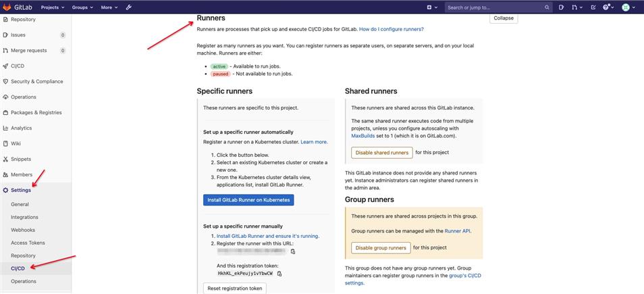The height and width of the screenshot is (294, 644).
Task: Click the Shared runners heading
Action: 371,91
